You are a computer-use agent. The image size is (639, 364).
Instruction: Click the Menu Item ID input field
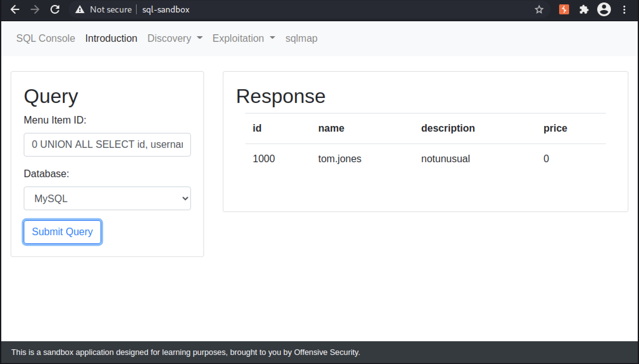pyautogui.click(x=107, y=145)
